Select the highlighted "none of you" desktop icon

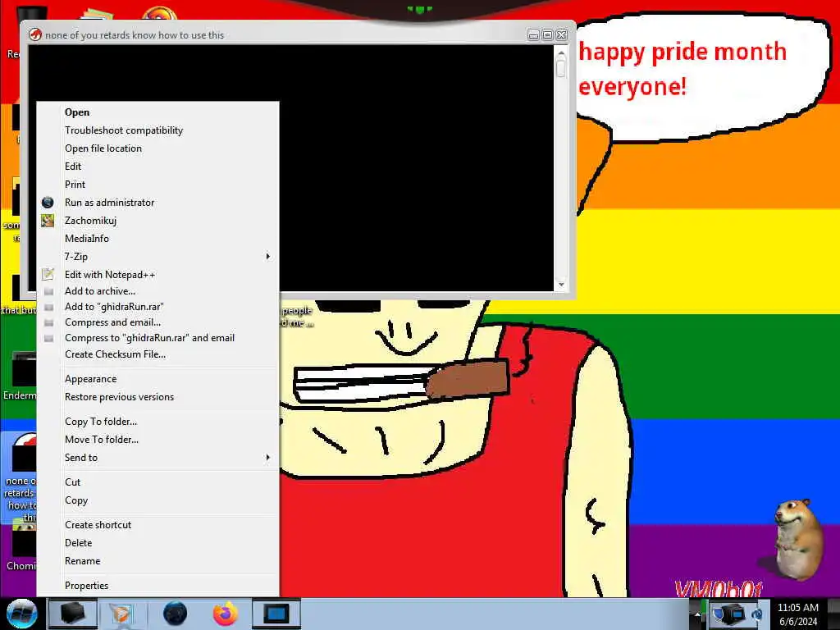click(20, 478)
